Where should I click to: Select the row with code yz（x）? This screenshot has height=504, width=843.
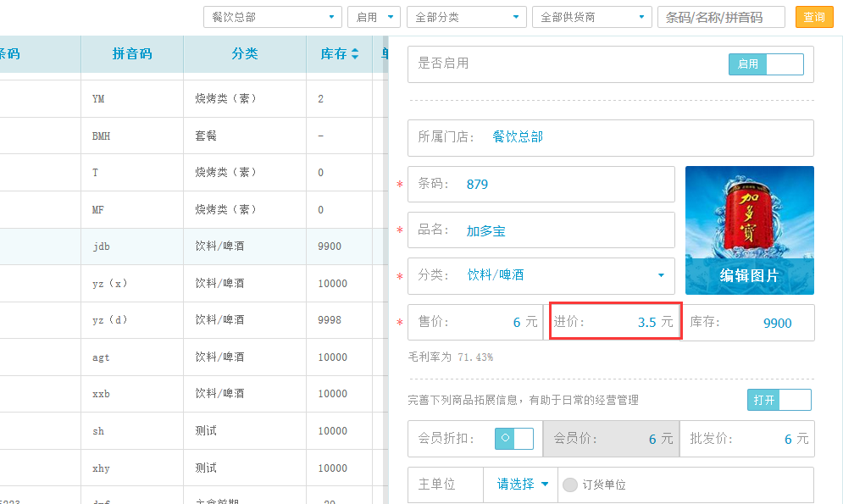tap(193, 283)
